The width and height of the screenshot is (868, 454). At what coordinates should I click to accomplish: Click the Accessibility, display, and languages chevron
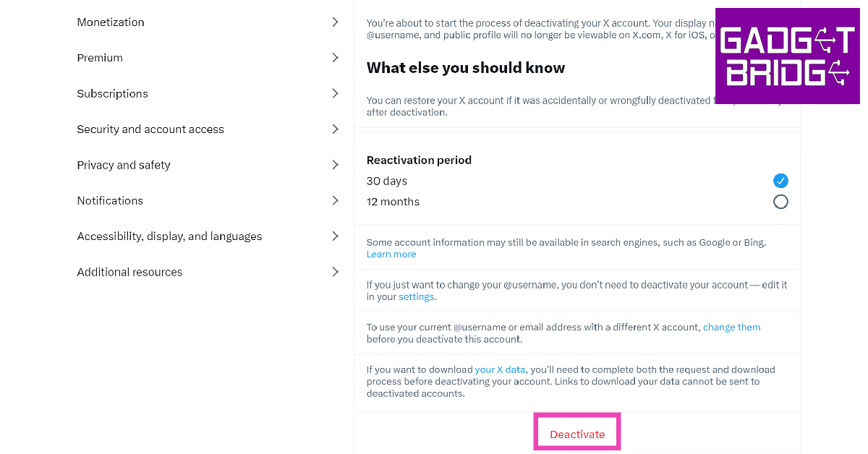click(x=335, y=236)
